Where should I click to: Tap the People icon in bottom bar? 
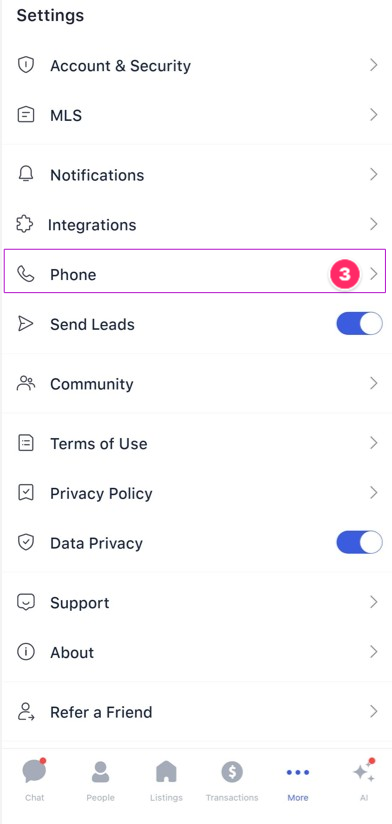click(x=100, y=772)
